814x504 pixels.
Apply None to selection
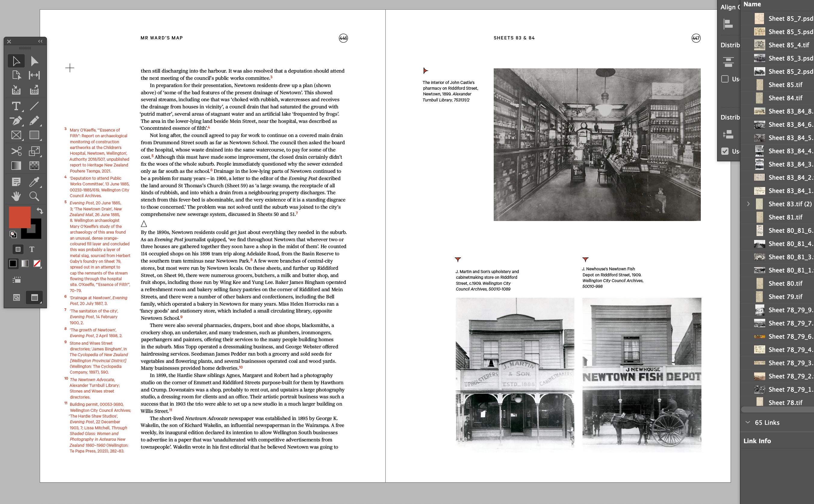37,264
